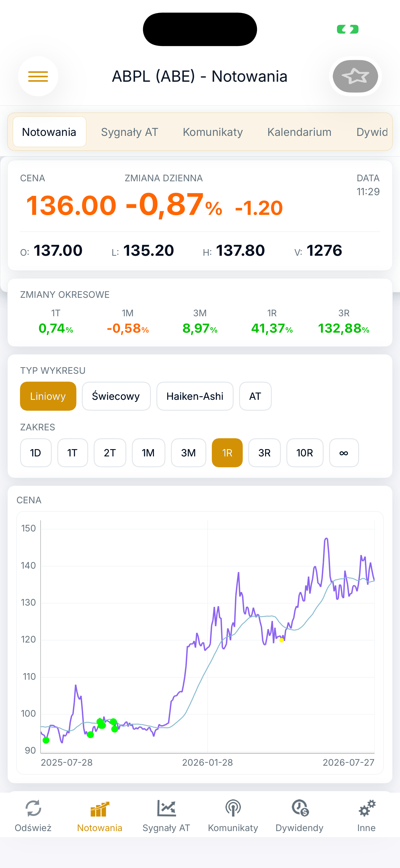Screen dimensions: 400x868
Task: Open Dywidendy in bottom navigation bar
Action: tap(299, 816)
